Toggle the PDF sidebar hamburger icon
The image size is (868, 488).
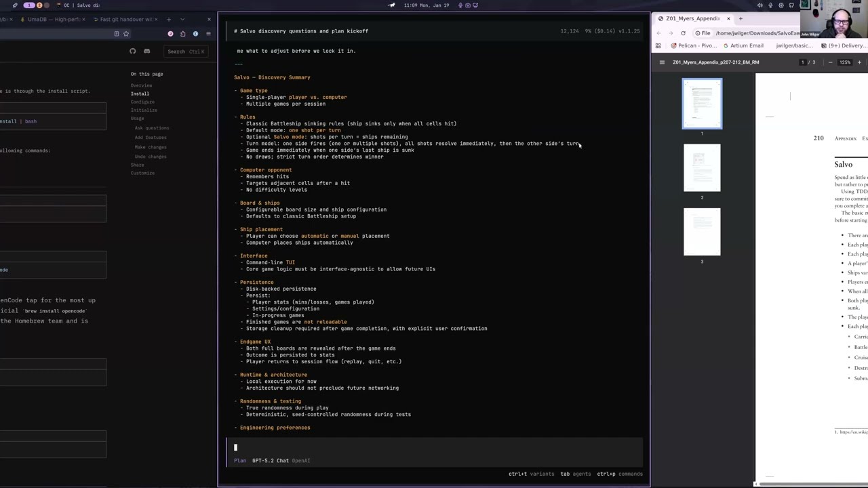tap(662, 62)
